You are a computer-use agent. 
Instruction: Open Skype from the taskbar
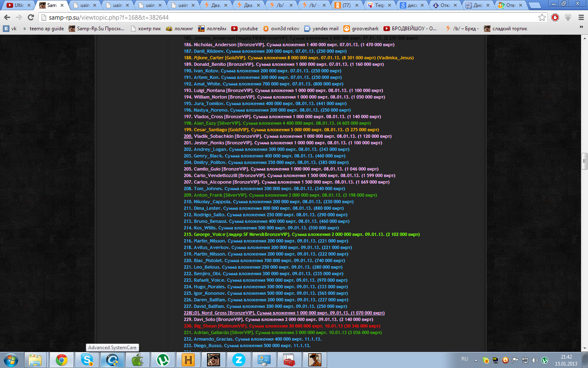(87, 360)
